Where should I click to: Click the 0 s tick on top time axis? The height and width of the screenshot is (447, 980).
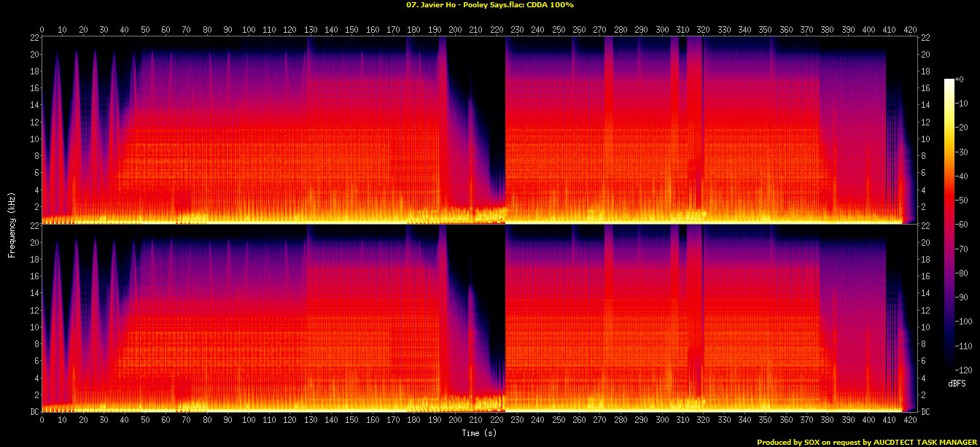pos(42,30)
